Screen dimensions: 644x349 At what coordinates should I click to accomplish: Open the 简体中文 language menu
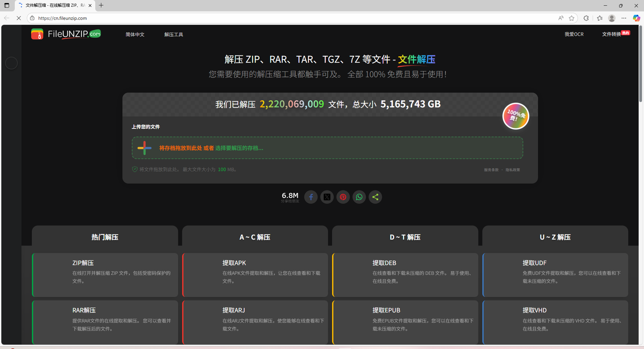[x=135, y=34]
